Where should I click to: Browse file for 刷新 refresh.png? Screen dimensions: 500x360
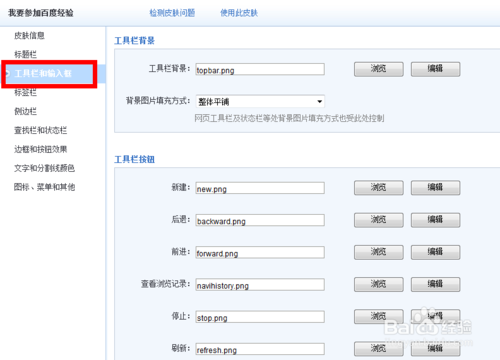point(379,349)
